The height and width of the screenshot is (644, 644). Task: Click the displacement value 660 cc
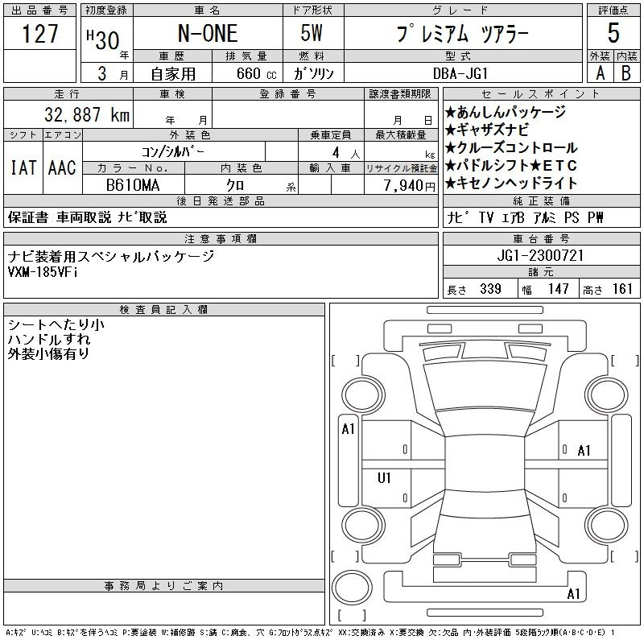click(x=256, y=74)
